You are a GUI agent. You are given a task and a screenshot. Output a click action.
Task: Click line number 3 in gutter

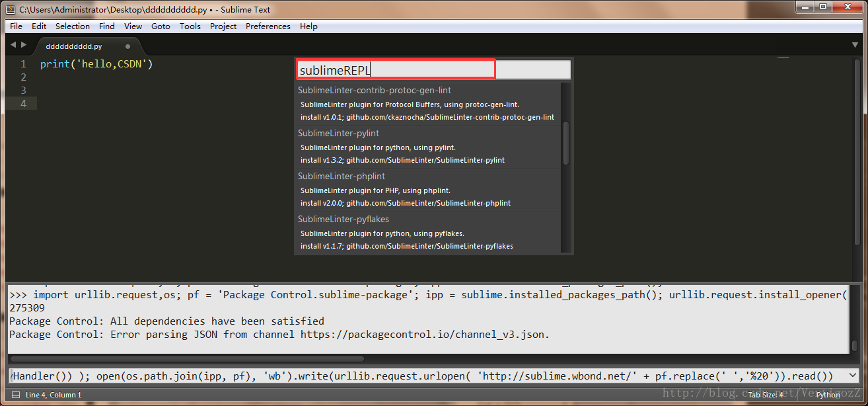pos(23,90)
